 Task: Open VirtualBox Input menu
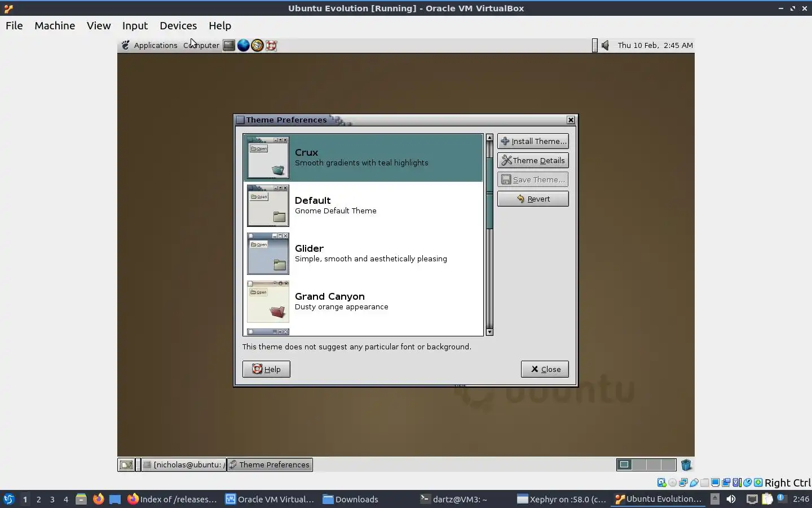coord(135,25)
